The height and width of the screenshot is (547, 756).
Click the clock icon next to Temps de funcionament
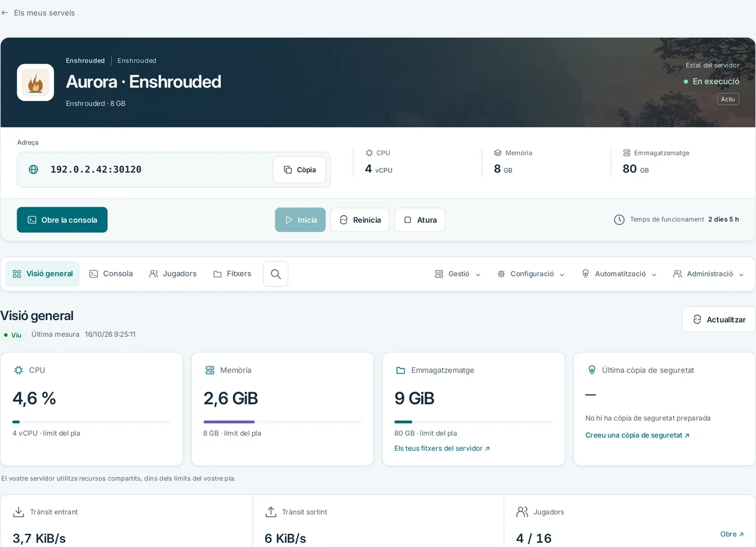[x=619, y=220]
